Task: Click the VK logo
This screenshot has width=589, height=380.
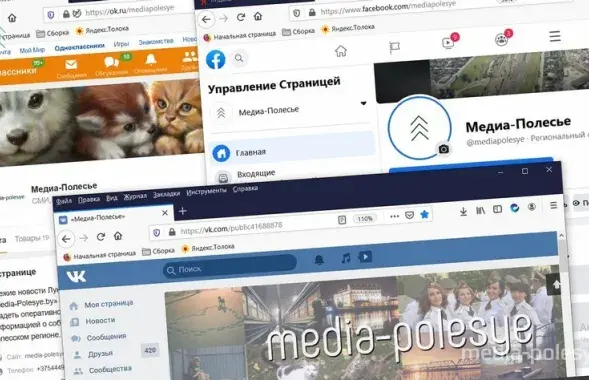Action: click(x=76, y=276)
